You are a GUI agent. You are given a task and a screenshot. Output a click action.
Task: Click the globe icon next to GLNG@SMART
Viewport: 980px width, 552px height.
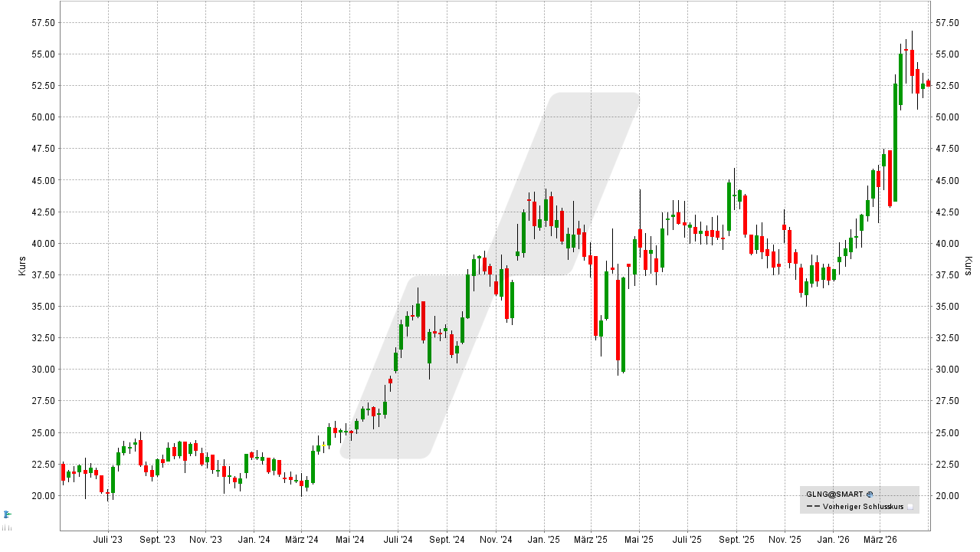(x=870, y=495)
